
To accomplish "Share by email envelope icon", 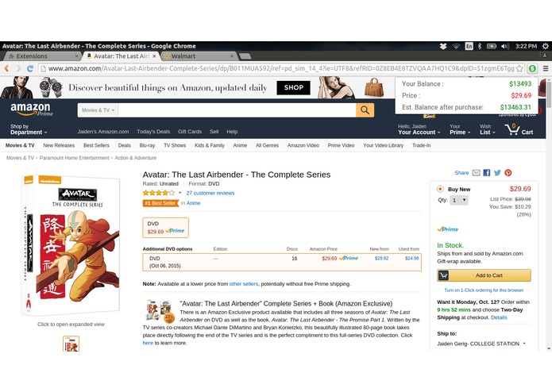I will coord(476,173).
